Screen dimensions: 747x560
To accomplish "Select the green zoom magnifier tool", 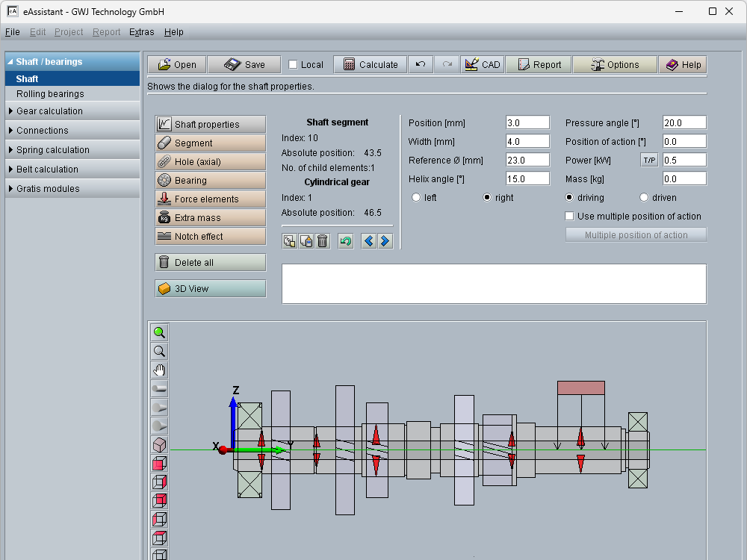I will (x=159, y=333).
